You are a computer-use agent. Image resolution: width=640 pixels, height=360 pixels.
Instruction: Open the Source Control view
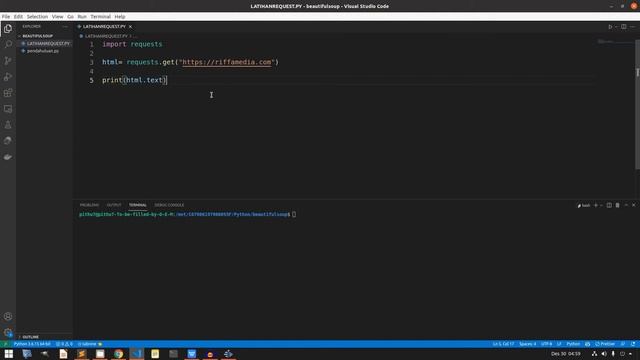point(8,60)
